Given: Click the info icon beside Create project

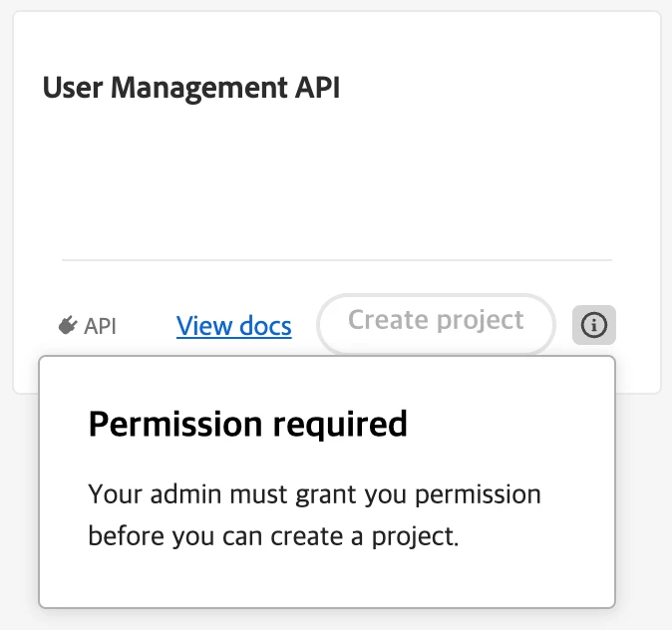Looking at the screenshot, I should click(594, 325).
